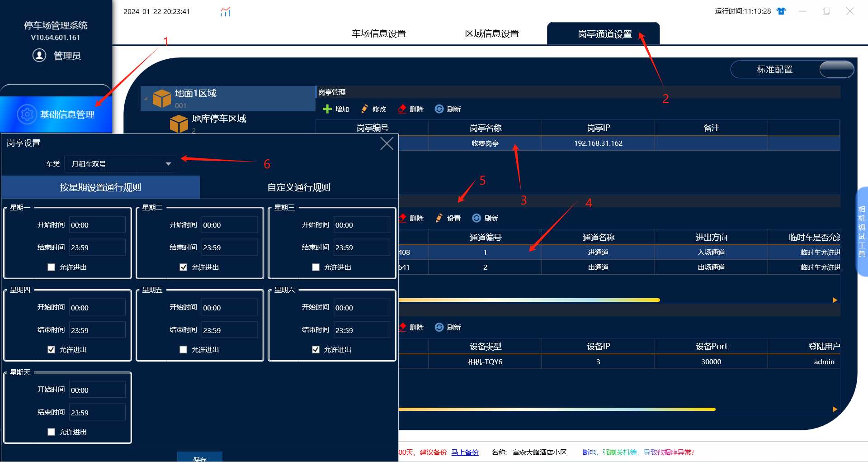868x462 pixels.
Task: Click the Refresh icon in booth management toolbar
Action: (x=439, y=109)
